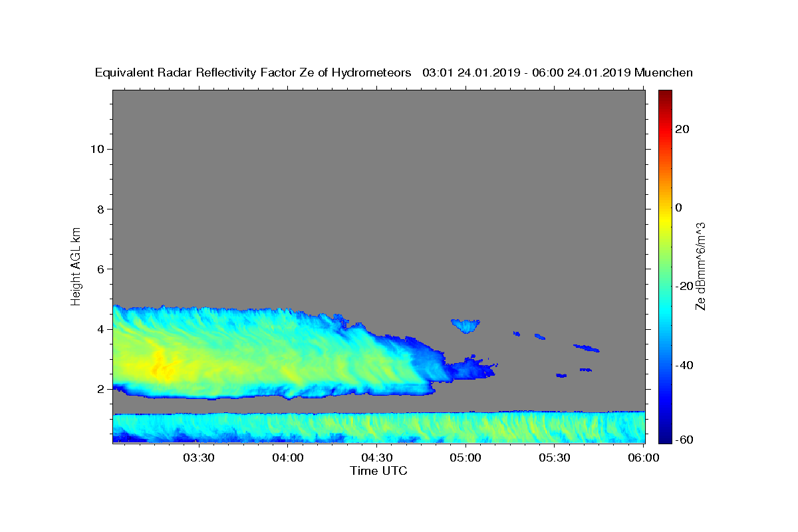Click the plot title 'Equivalent Radar Reflectivity Factor Ze of Hydrometeors'

(253, 72)
